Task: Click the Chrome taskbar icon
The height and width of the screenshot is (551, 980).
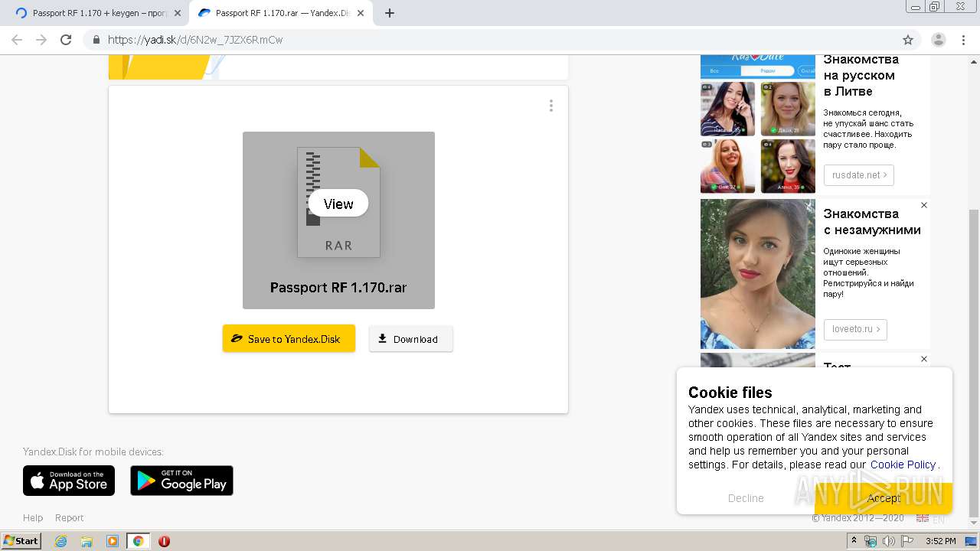Action: coord(139,541)
